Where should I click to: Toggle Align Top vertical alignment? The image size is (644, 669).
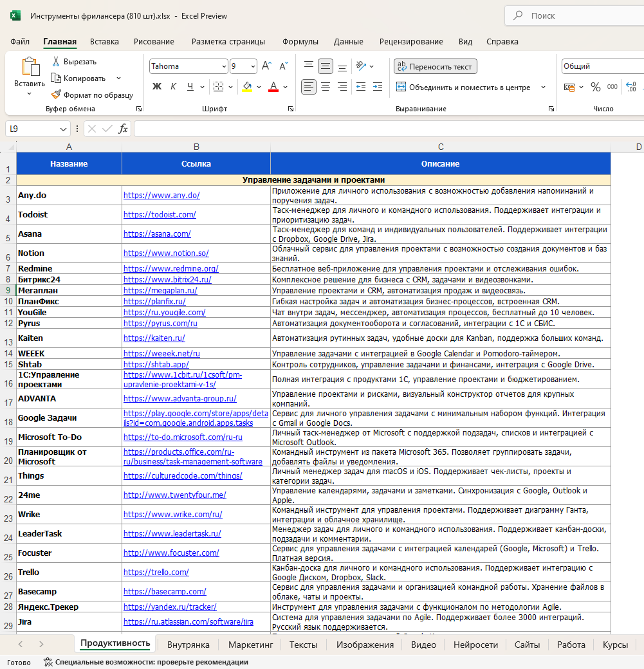(309, 66)
